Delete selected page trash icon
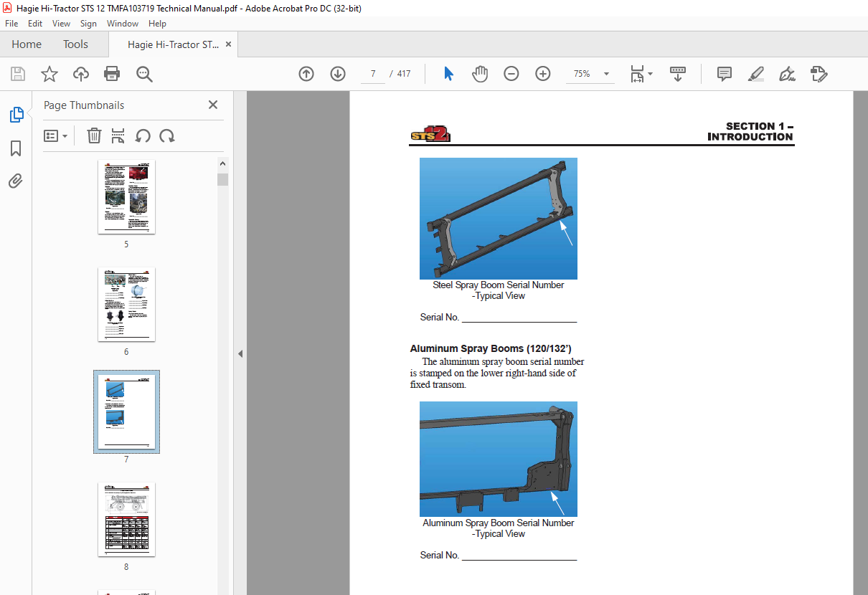The image size is (868, 595). [94, 136]
